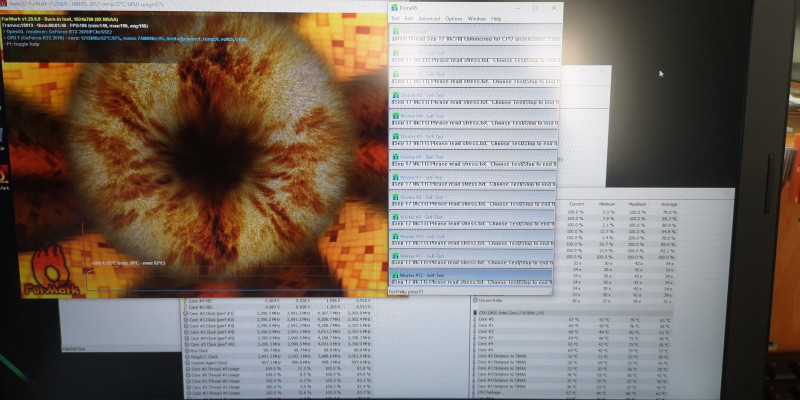Click the Prime95 application icon in title bar
Image resolution: width=800 pixels, height=400 pixels.
pyautogui.click(x=394, y=8)
